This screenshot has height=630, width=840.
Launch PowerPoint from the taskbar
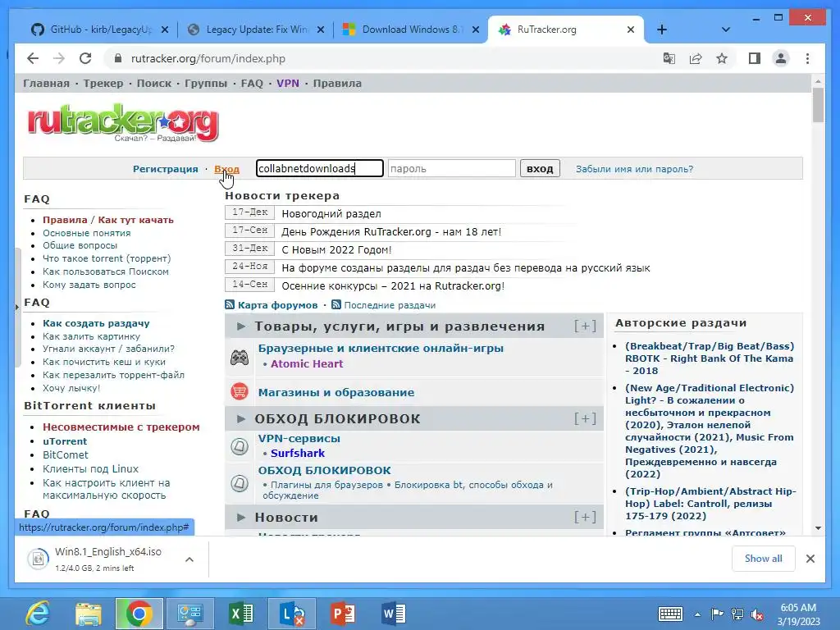343,614
